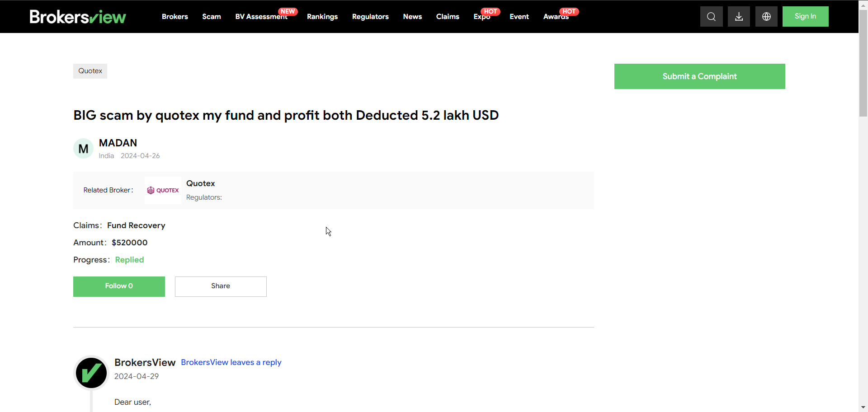868x412 pixels.
Task: Open the search icon in header
Action: 711,17
